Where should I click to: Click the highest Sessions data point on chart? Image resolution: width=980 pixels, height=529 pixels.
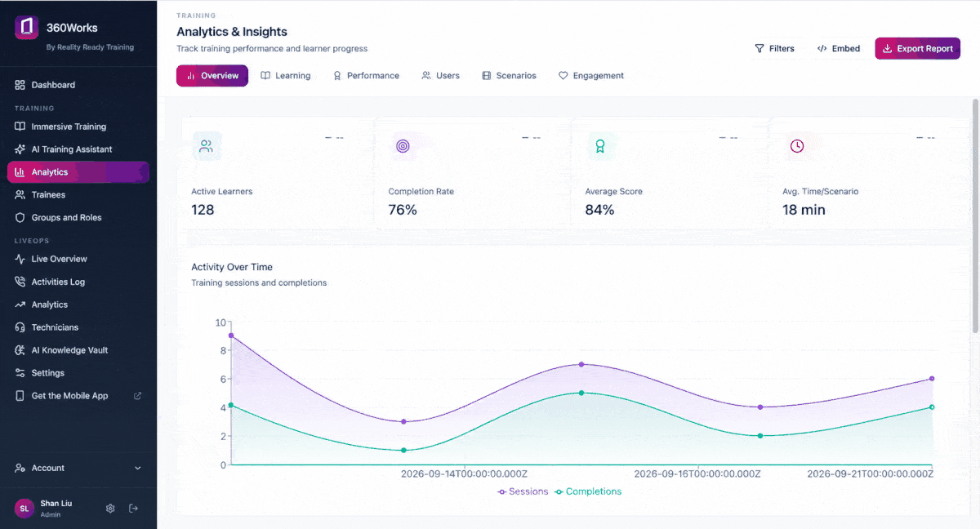[x=231, y=336]
